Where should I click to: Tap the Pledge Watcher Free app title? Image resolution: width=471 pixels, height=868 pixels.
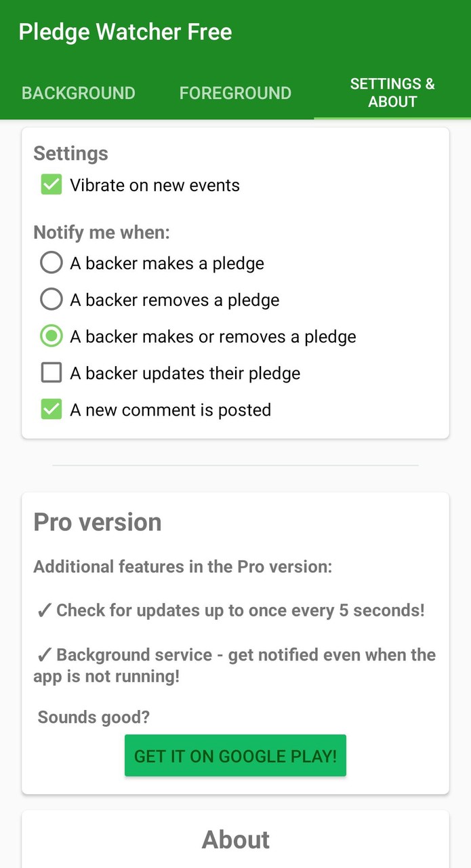click(125, 31)
